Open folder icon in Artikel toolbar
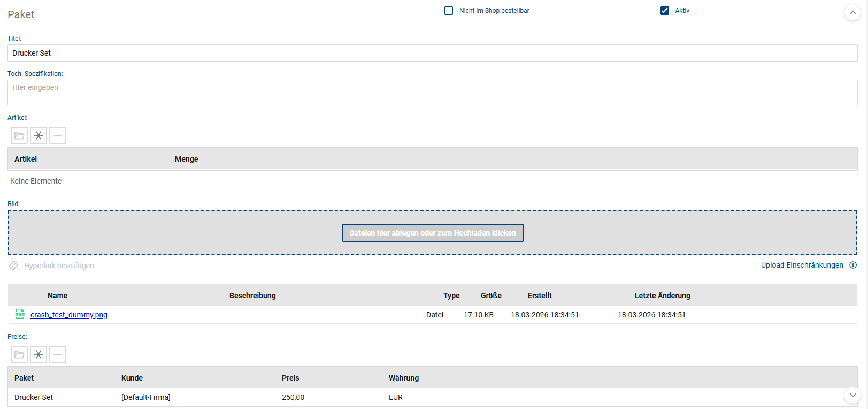 point(19,135)
